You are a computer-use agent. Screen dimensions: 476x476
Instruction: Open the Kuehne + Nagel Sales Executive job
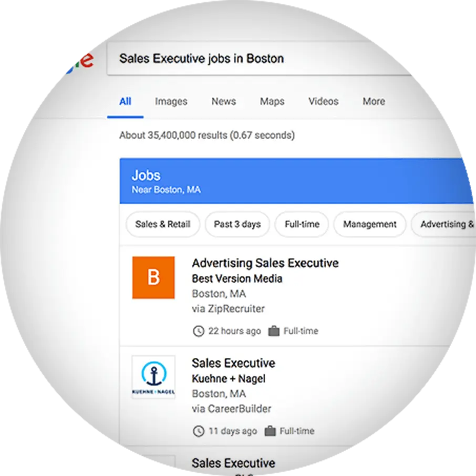233,363
